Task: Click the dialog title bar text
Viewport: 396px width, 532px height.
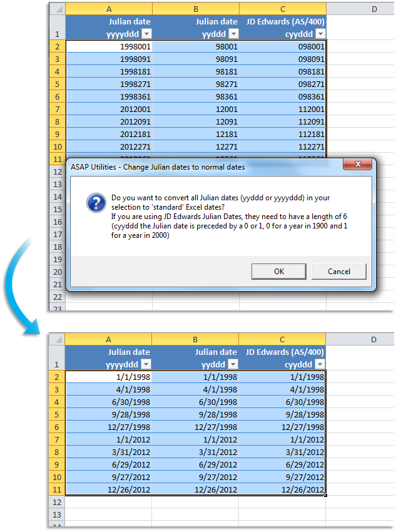Action: tap(158, 167)
